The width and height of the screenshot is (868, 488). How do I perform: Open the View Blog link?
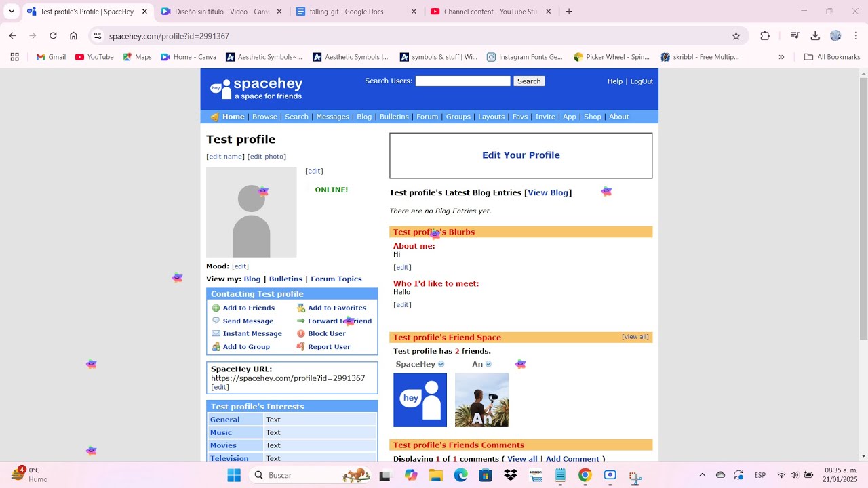[x=548, y=192]
